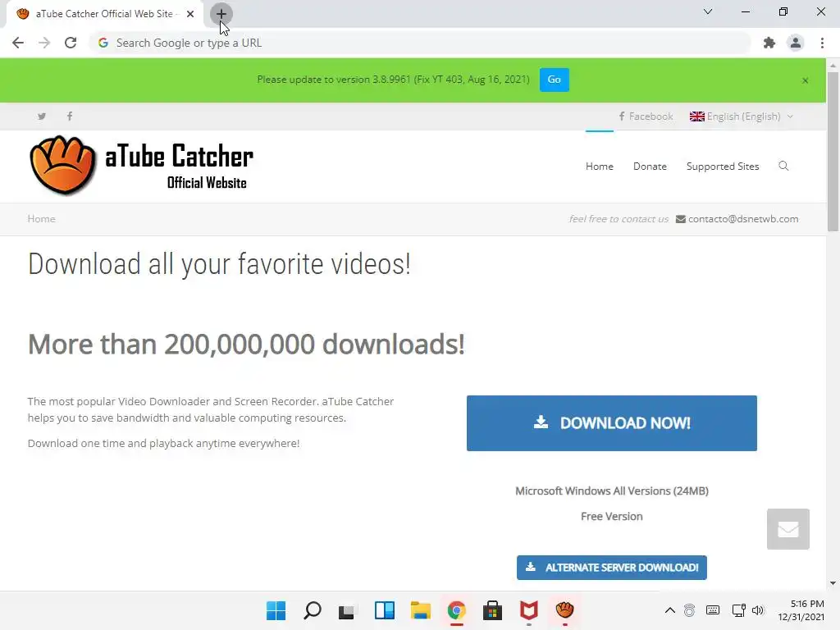Screen dimensions: 840x630
Task: Open McAfee from the taskbar
Action: [529, 610]
